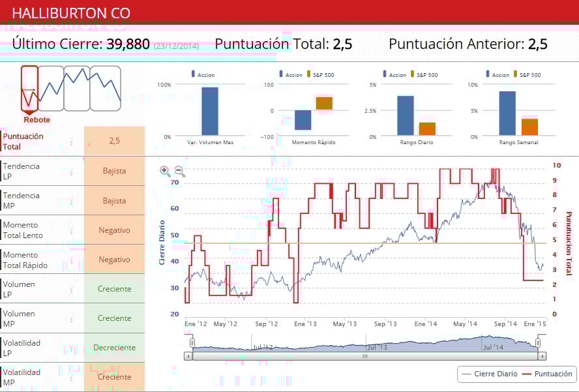Click the info icon in Tendencia LP row
This screenshot has width=579, height=392.
click(x=72, y=172)
